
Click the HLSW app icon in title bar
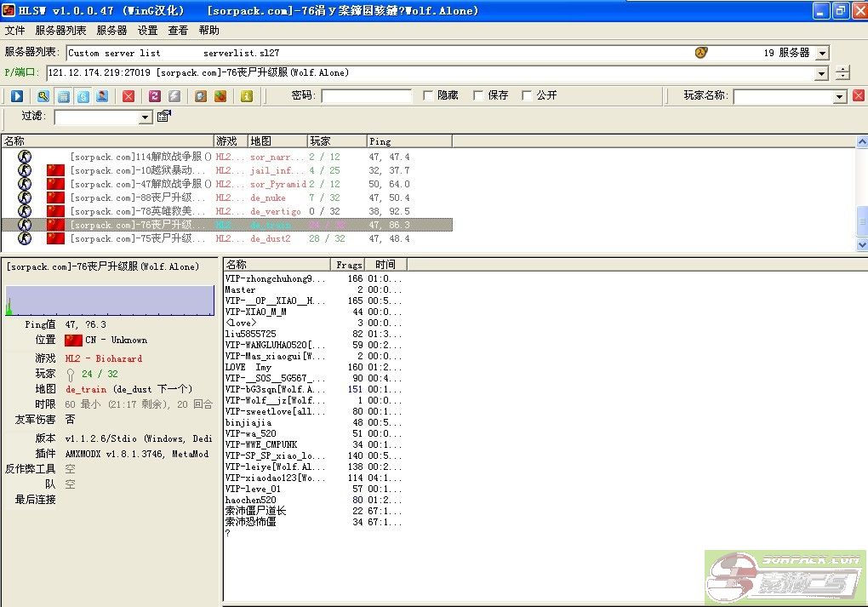coord(9,10)
